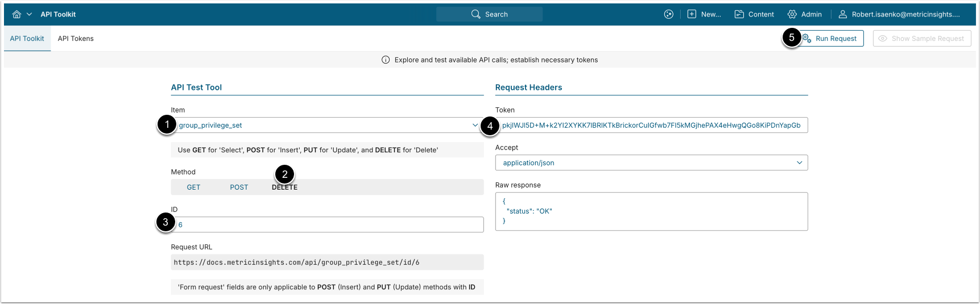Screen dimensions: 980x304
Task: Click the New plus icon
Action: point(692,14)
